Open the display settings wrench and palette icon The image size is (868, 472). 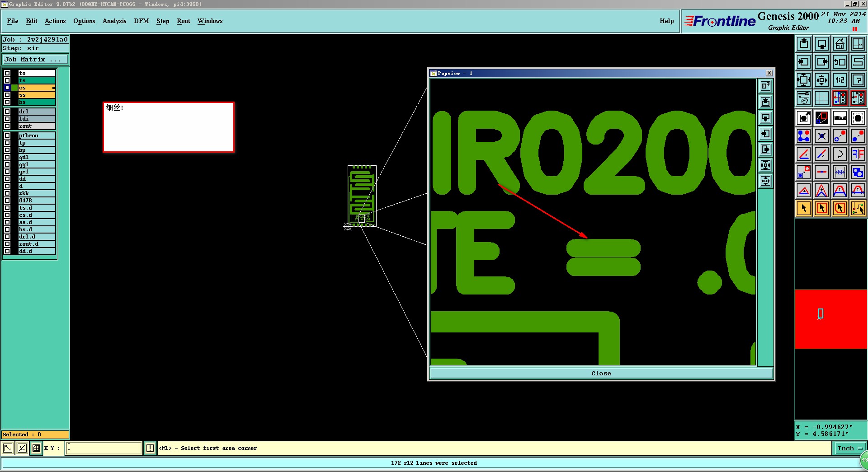tap(804, 98)
